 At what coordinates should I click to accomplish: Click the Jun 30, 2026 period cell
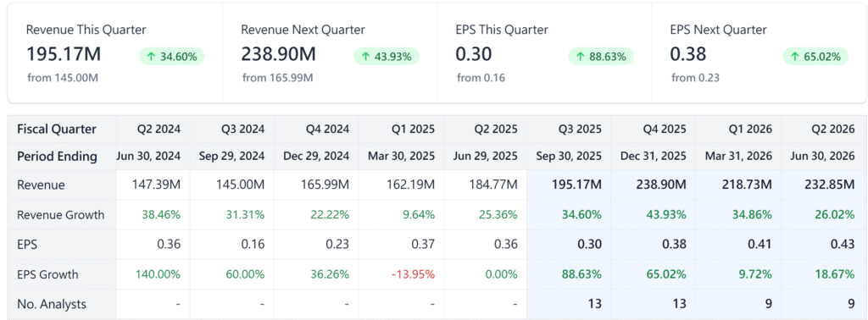click(822, 157)
